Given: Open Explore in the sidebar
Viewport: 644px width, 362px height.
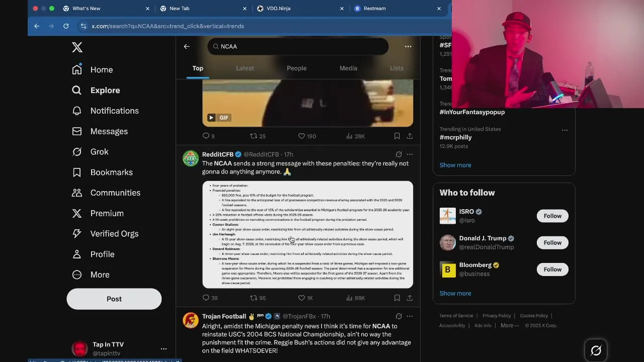Looking at the screenshot, I should tap(96, 90).
